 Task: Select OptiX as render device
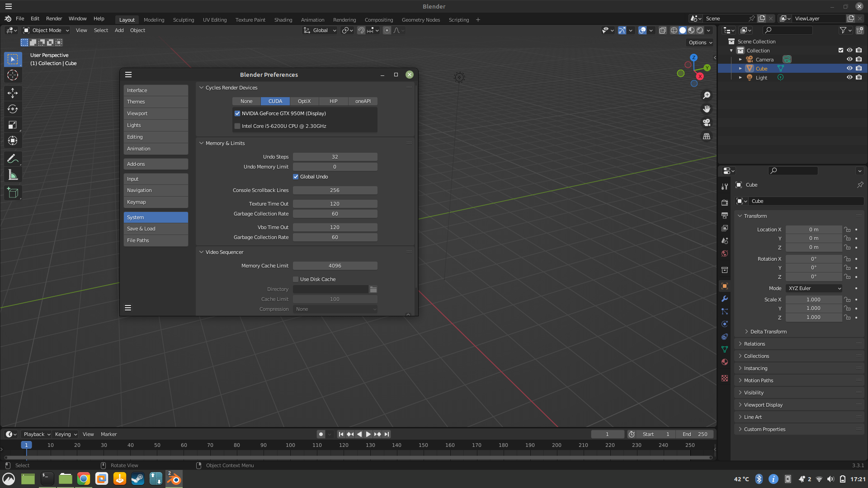(x=304, y=101)
